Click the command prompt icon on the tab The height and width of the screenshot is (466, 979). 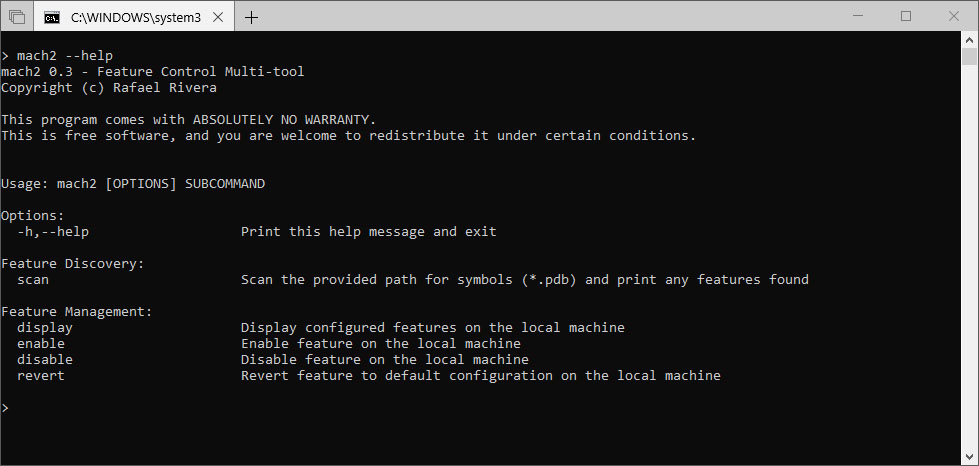click(x=52, y=17)
